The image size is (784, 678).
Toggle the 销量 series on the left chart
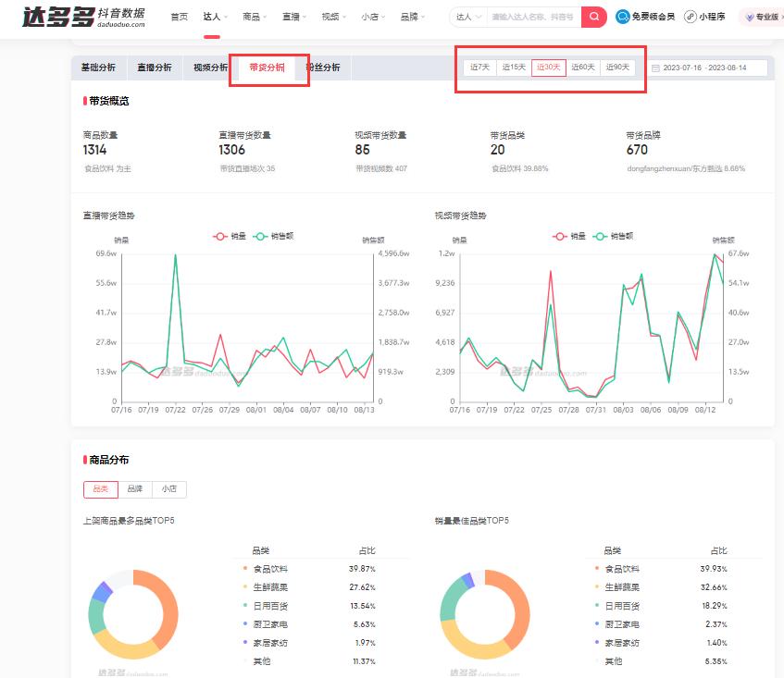[231, 236]
